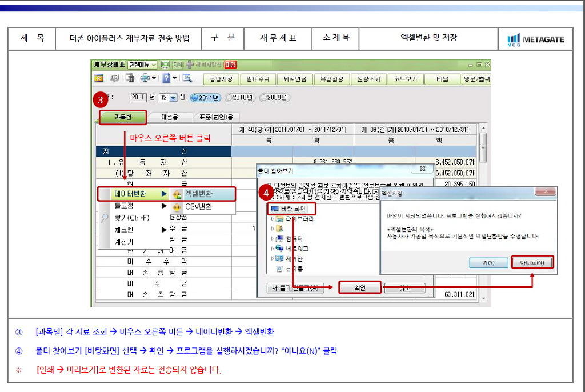
Task: Expand the 네트워크 tree node
Action: tap(273, 248)
